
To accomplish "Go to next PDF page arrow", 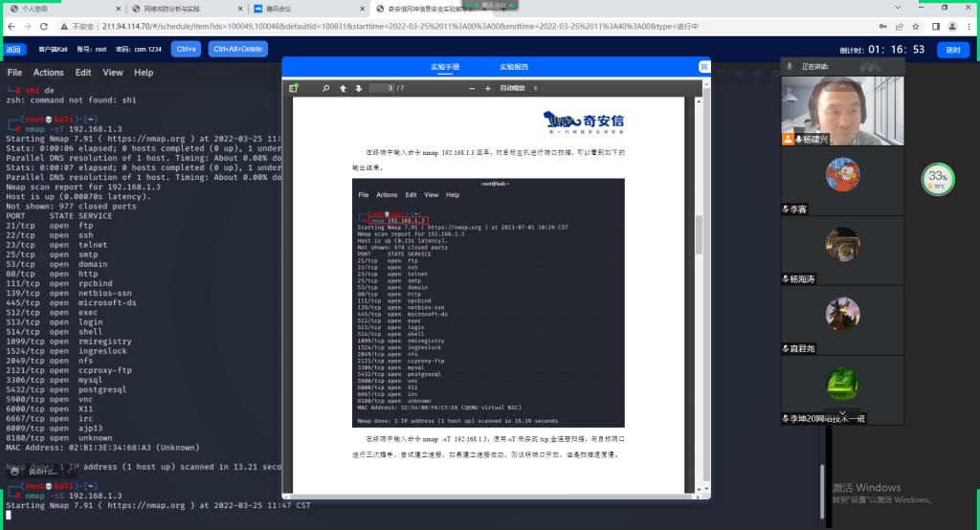I will [359, 88].
